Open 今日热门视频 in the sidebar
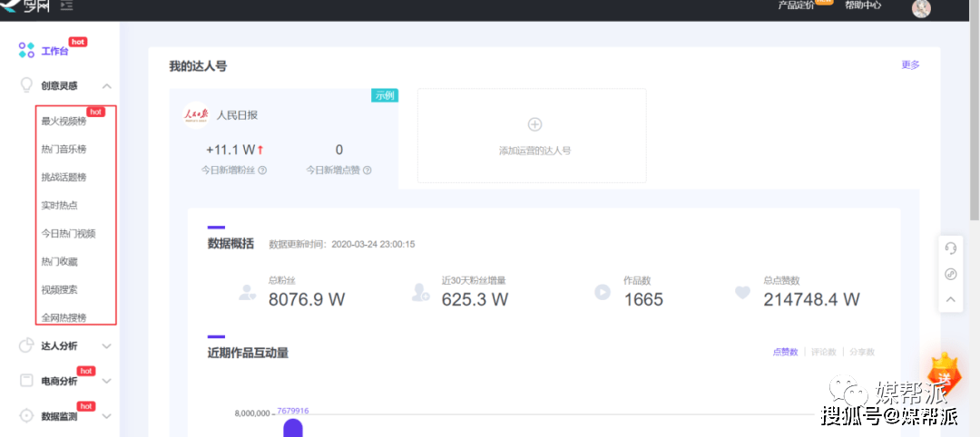This screenshot has width=980, height=437. tap(68, 234)
